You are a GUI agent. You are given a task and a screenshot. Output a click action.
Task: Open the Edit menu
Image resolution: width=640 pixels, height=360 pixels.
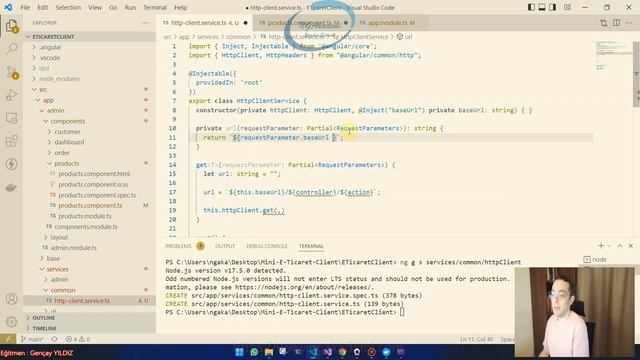click(42, 7)
